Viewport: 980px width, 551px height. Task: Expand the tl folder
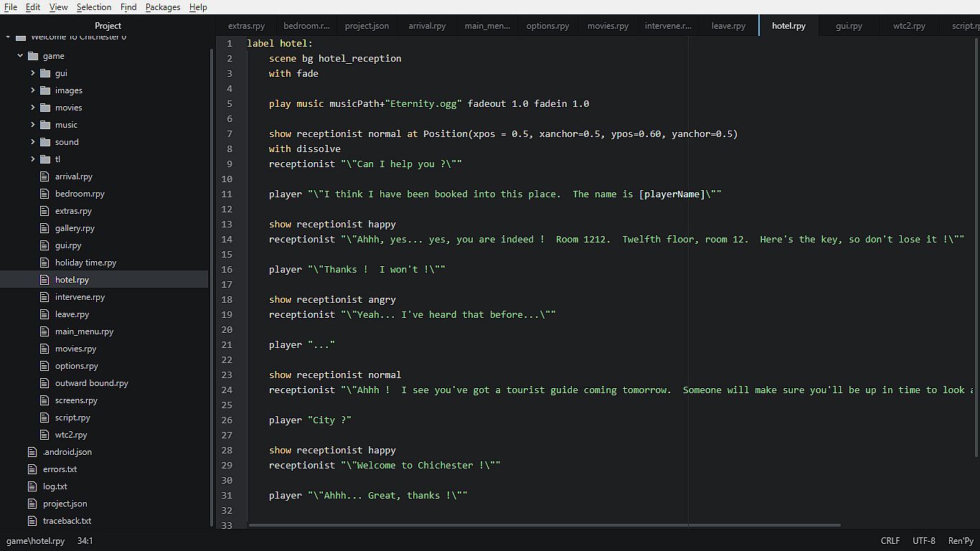33,159
